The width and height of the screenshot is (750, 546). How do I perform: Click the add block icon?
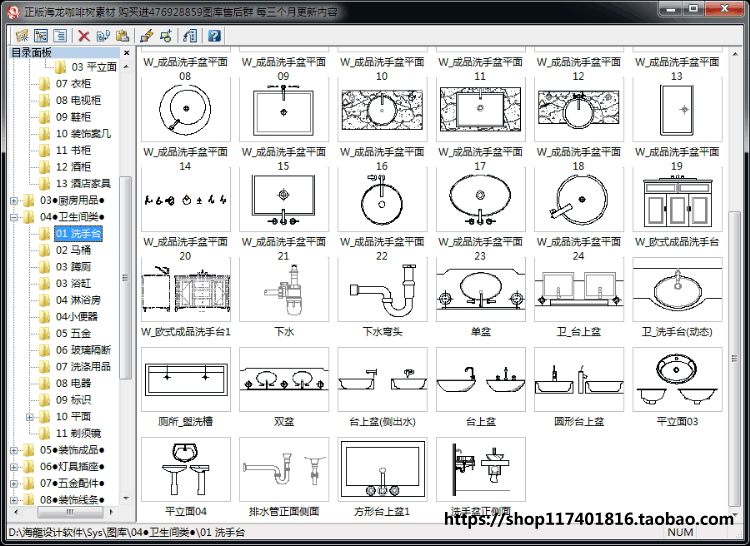point(166,36)
